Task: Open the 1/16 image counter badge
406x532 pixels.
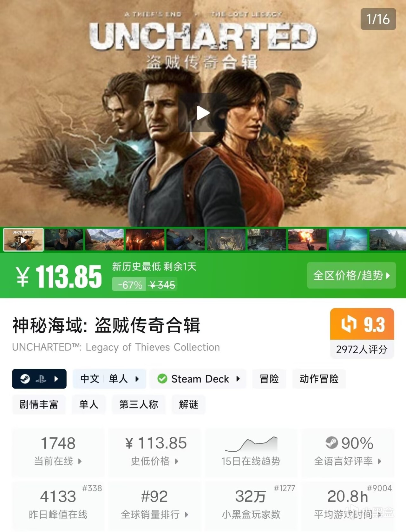Action: tap(378, 19)
